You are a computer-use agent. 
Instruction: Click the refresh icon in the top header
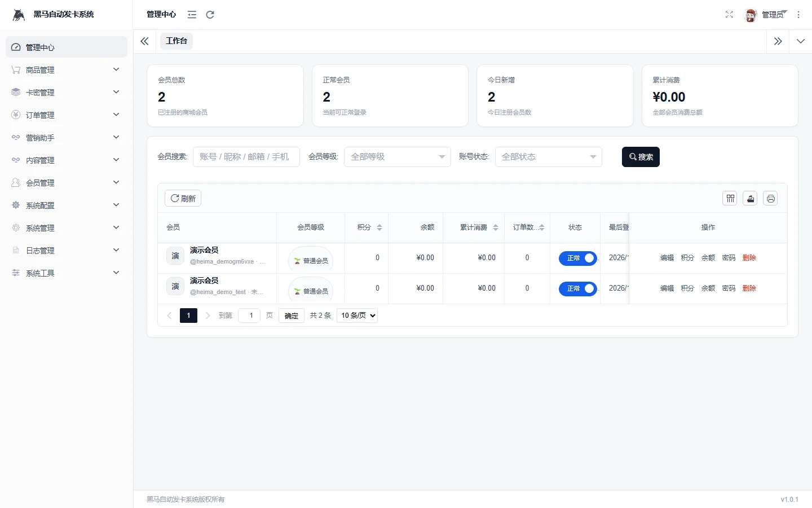pyautogui.click(x=210, y=15)
